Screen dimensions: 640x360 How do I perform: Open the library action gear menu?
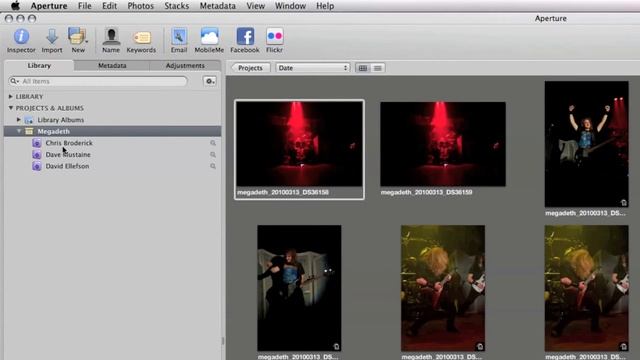tap(210, 81)
